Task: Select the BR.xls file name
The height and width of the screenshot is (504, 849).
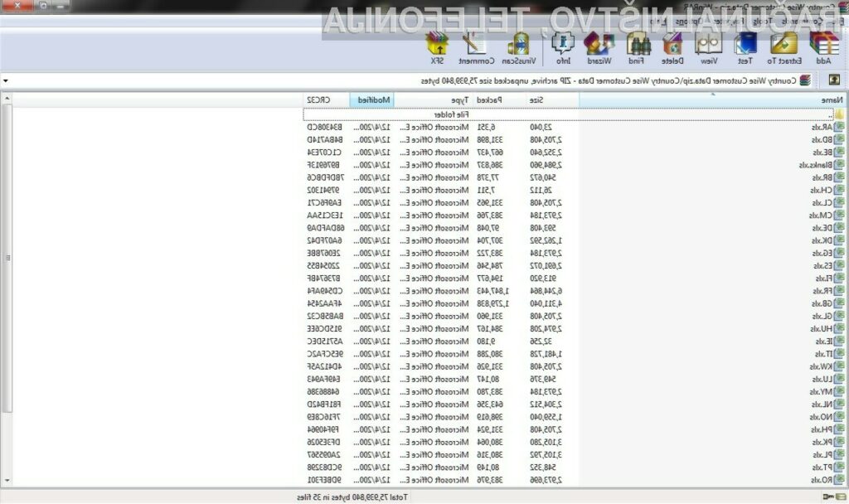Action: (x=822, y=177)
